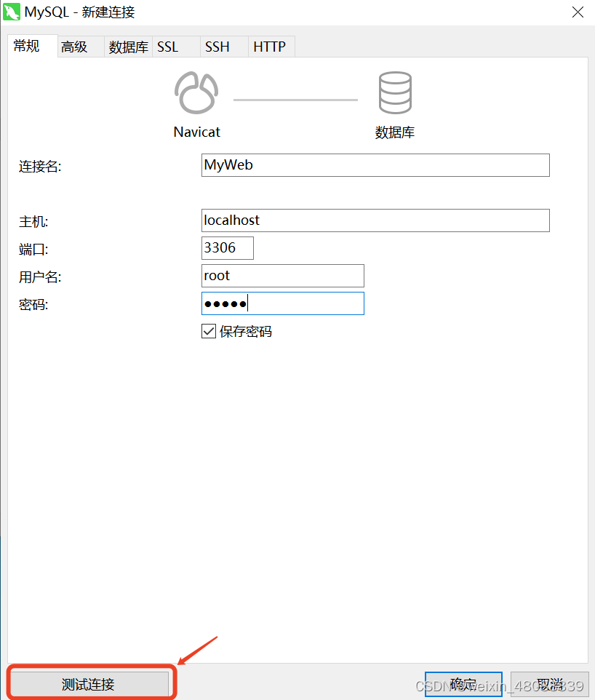This screenshot has width=595, height=700.
Task: Open the 数据库 tab
Action: [129, 47]
